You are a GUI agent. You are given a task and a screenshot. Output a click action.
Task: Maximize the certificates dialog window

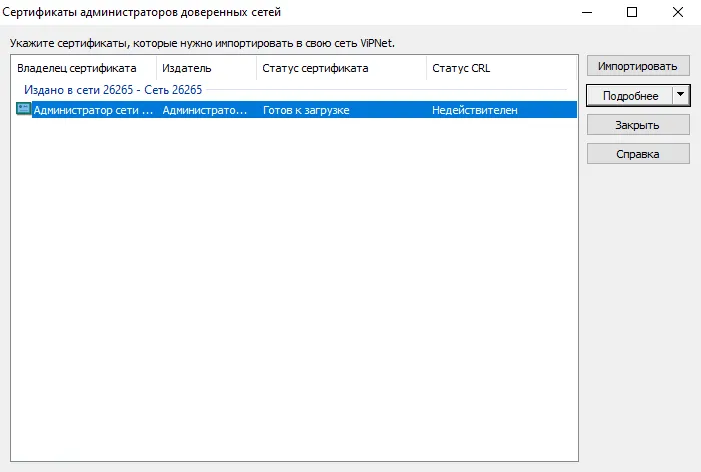pyautogui.click(x=632, y=13)
